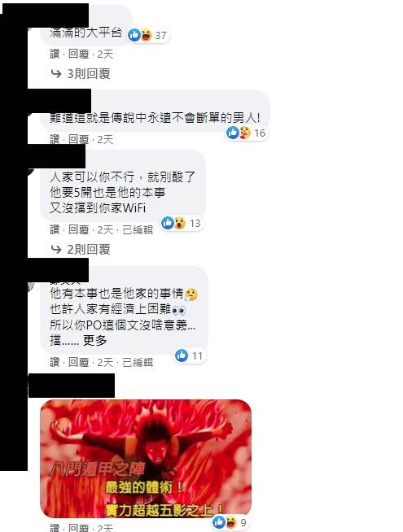Open the 2天 timestamp of first comment

pos(105,54)
